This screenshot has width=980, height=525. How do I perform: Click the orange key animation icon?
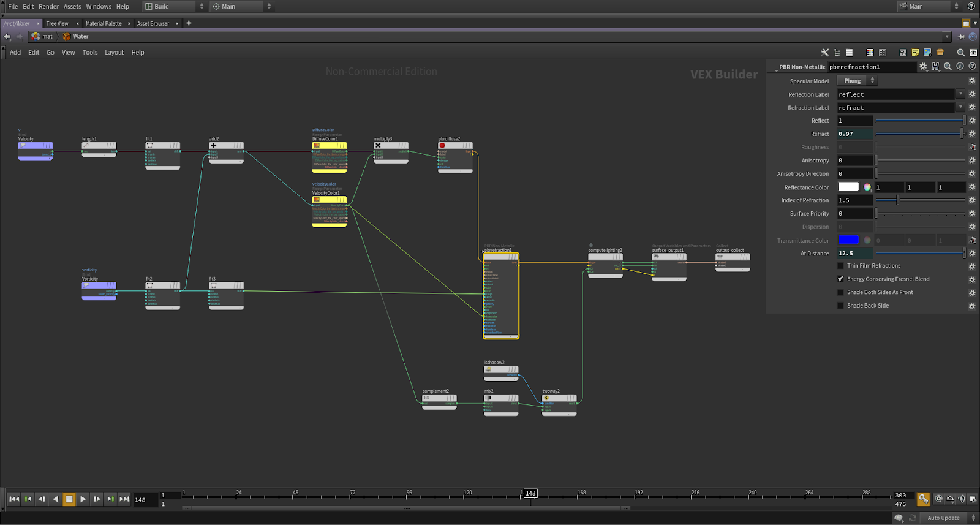click(x=923, y=499)
